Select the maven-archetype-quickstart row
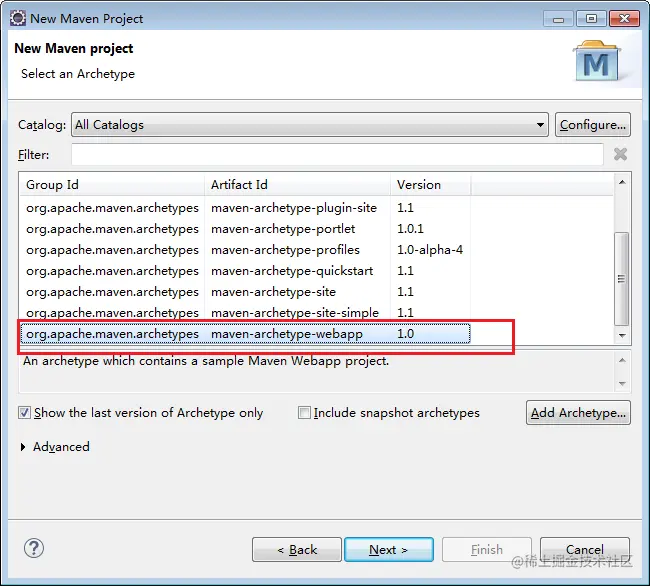650x586 pixels. pos(245,271)
